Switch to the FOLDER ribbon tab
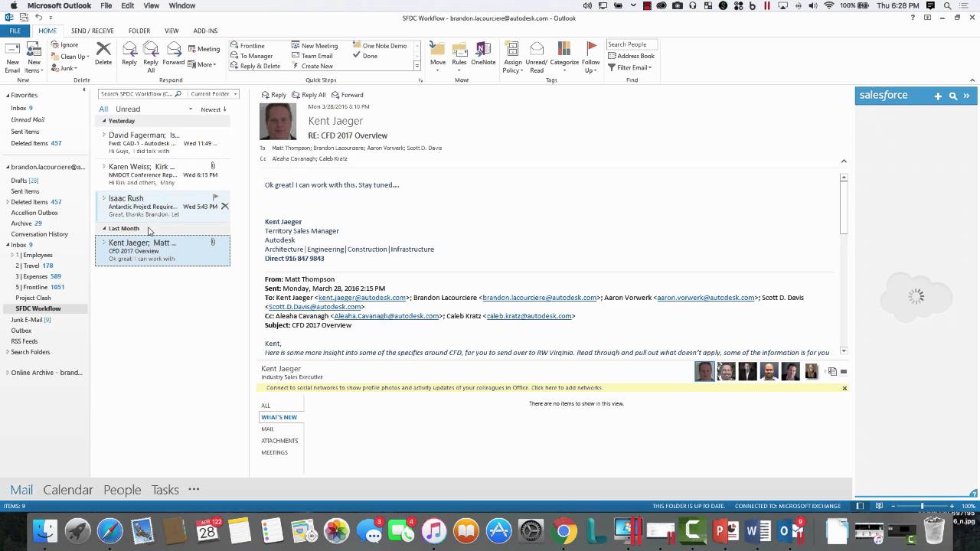The image size is (980, 551). tap(139, 31)
